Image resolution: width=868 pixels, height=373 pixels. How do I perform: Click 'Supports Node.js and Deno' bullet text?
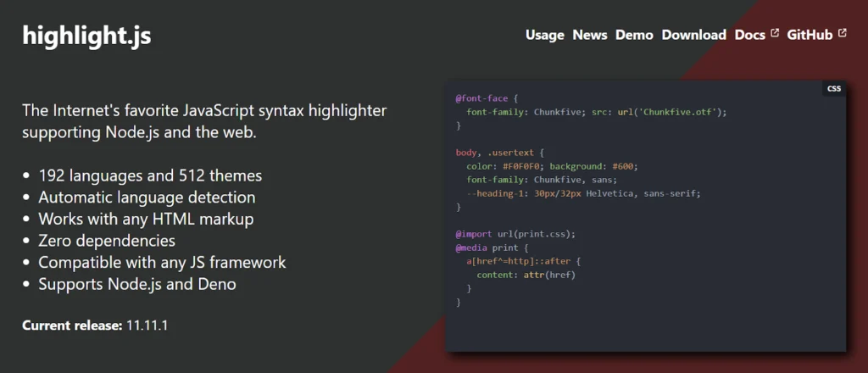(x=137, y=285)
